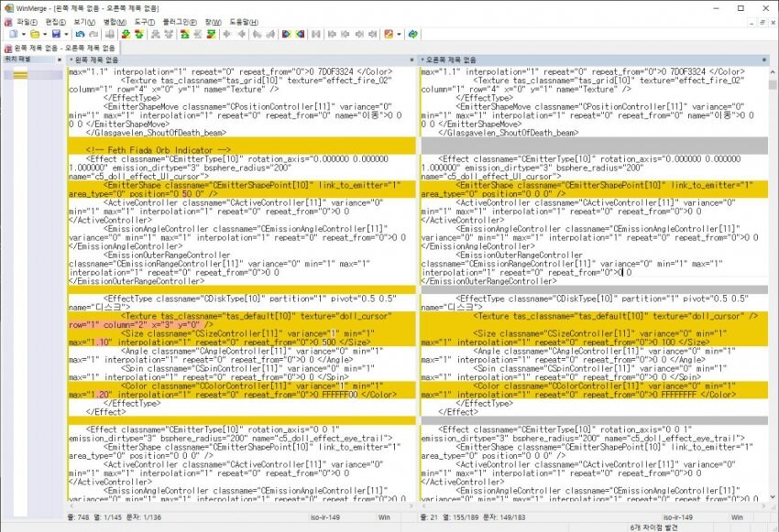The width and height of the screenshot is (779, 532).
Task: Close the 위치 패널 location pane
Action: point(61,60)
